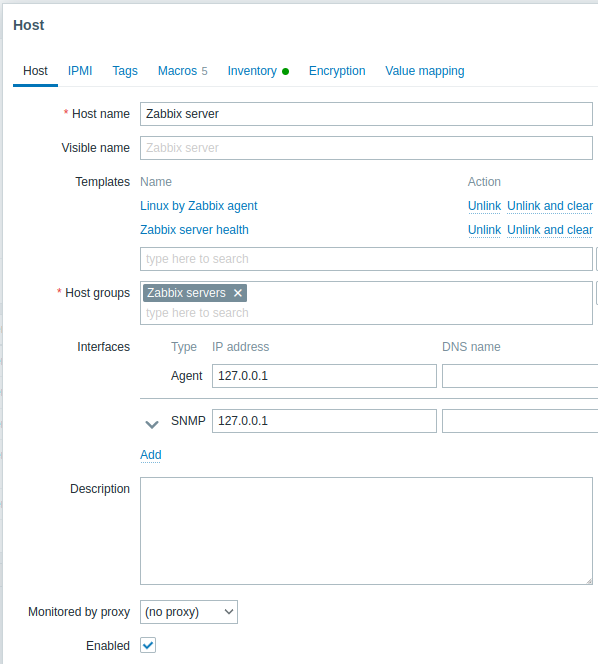Click the Agent IP address field
Screen dimensions: 598x664
click(x=324, y=376)
